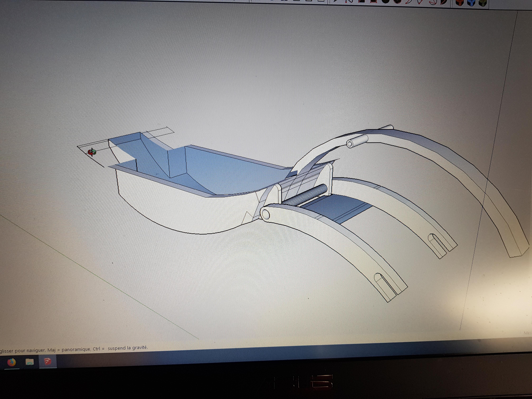Open Firefox from the taskbar
Viewport: 532px width, 399px height.
(11, 362)
